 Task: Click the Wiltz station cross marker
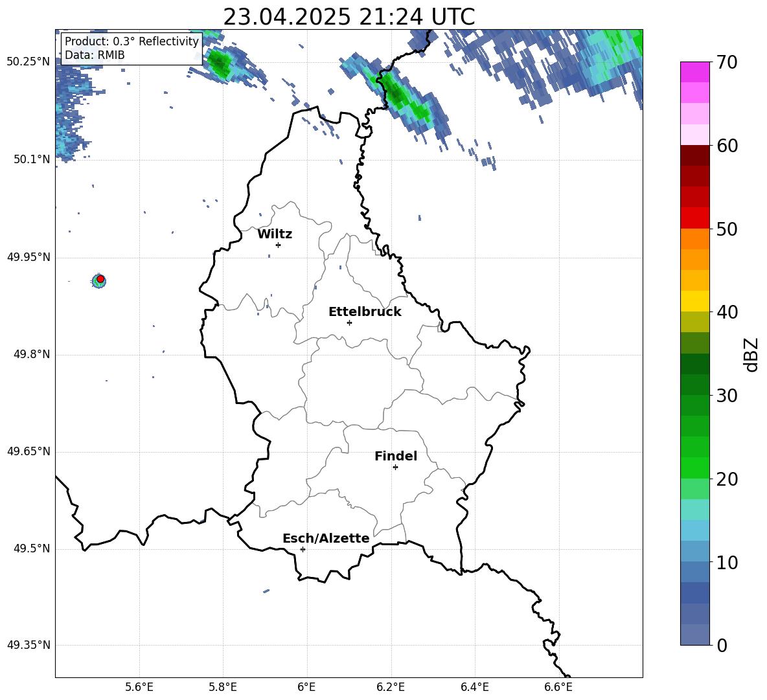coord(279,245)
